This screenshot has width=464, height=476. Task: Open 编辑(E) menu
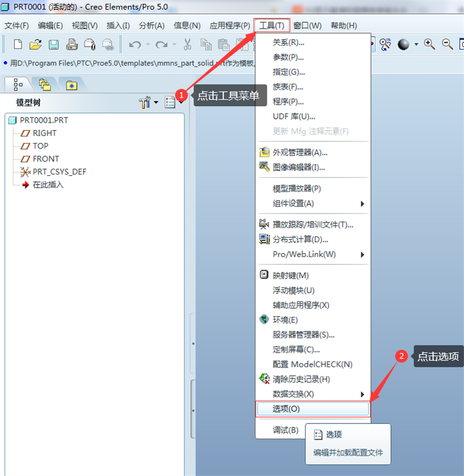click(50, 26)
